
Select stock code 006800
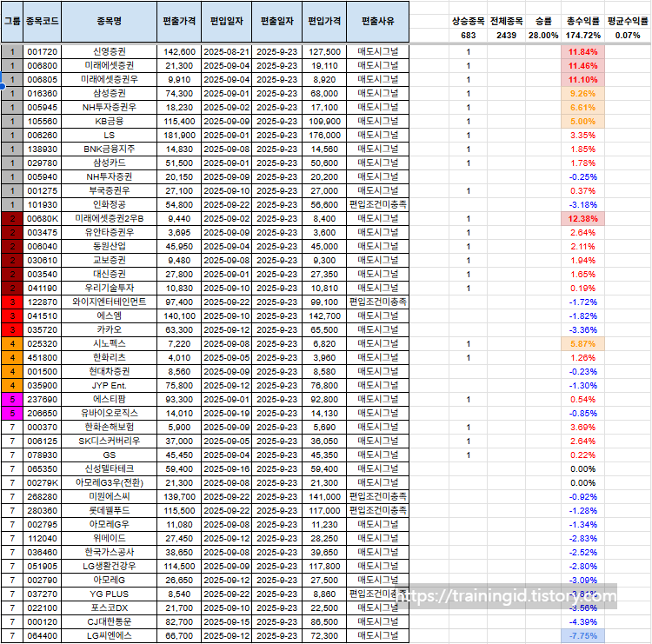(43, 66)
